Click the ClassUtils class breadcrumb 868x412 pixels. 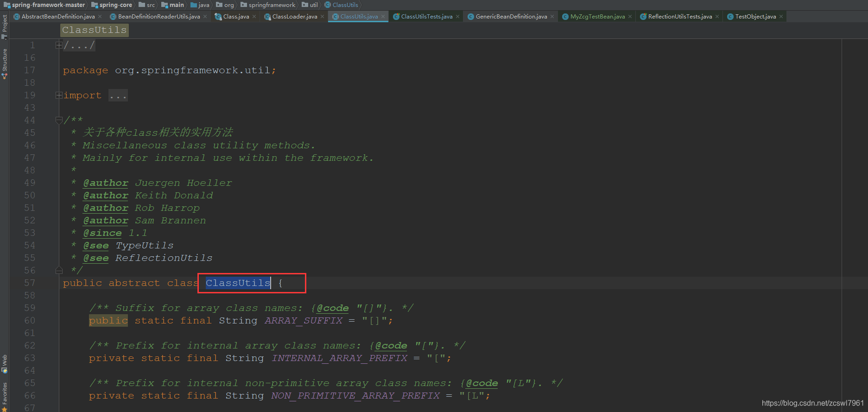coord(342,5)
